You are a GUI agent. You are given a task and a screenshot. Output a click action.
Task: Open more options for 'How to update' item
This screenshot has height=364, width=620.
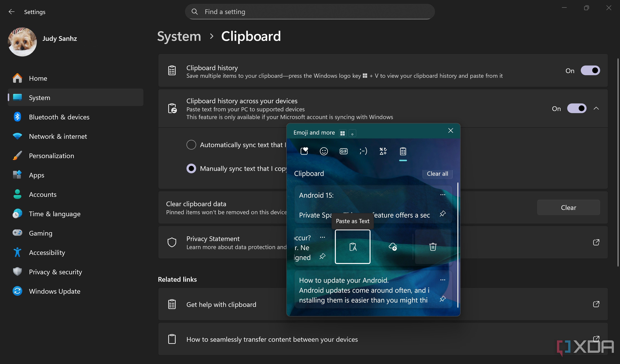443,280
